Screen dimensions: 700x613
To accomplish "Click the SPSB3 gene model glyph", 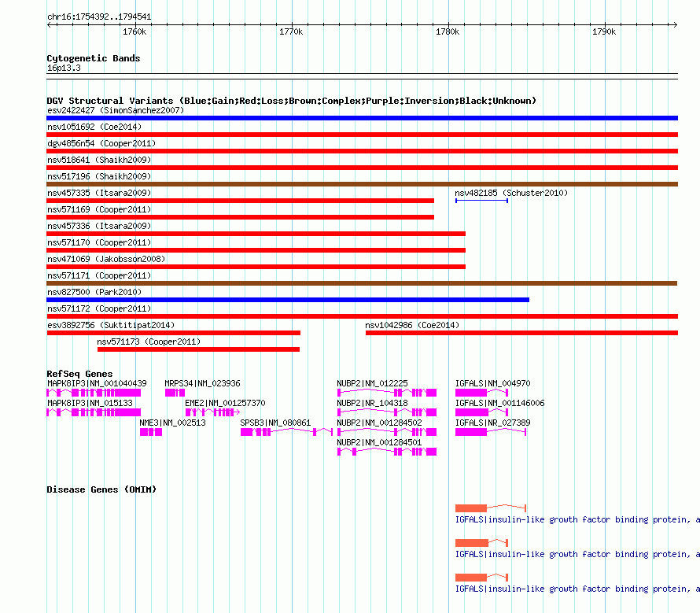I will tap(286, 432).
